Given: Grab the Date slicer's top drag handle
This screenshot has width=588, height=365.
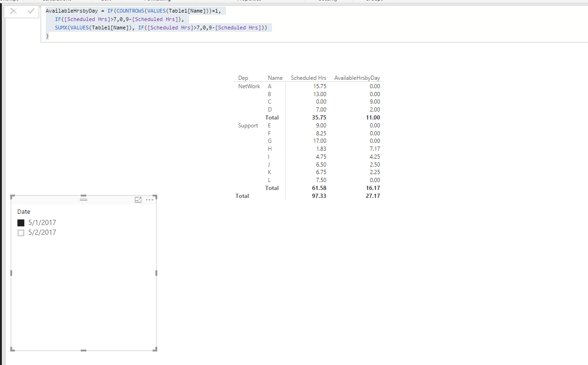Looking at the screenshot, I should (x=84, y=199).
